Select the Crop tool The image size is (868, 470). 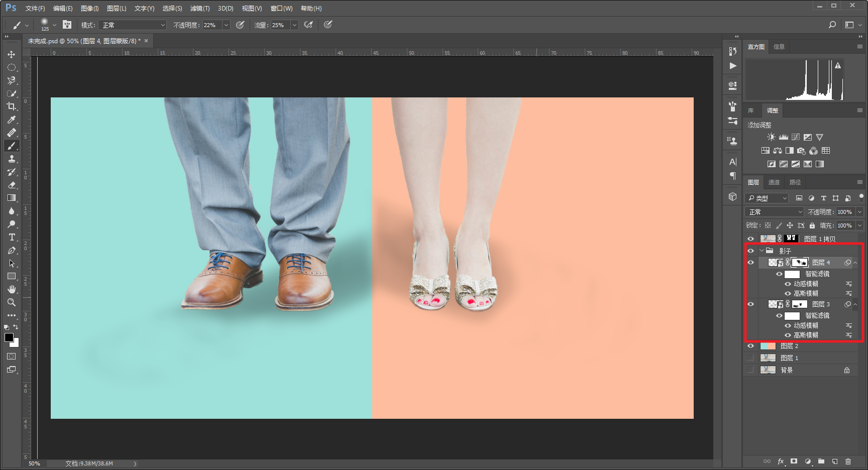tap(11, 106)
